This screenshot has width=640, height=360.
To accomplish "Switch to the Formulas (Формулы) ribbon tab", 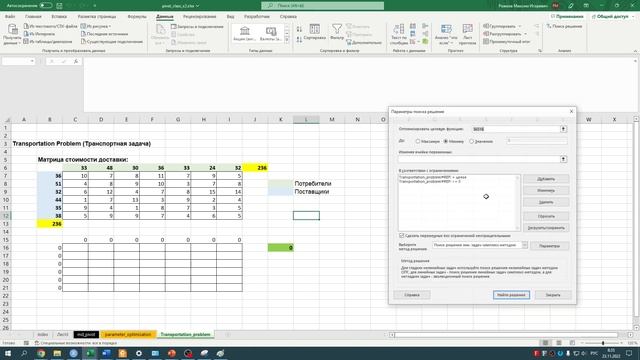I will (x=137, y=17).
